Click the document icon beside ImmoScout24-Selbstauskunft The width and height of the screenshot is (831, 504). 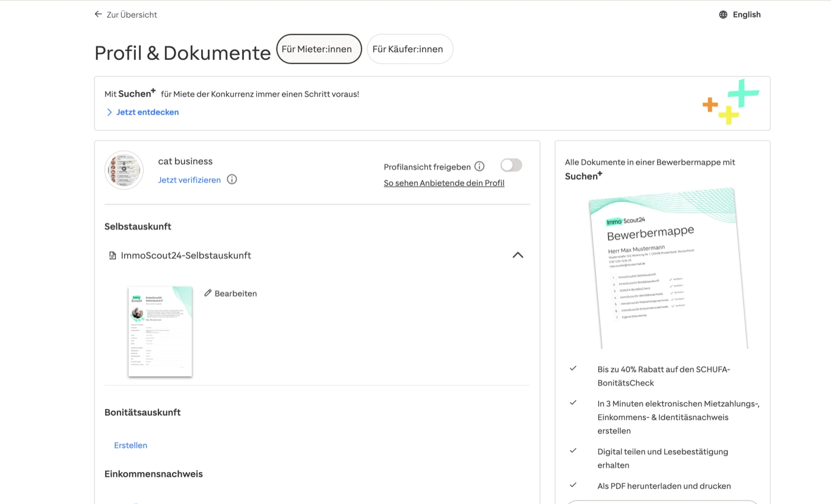112,255
